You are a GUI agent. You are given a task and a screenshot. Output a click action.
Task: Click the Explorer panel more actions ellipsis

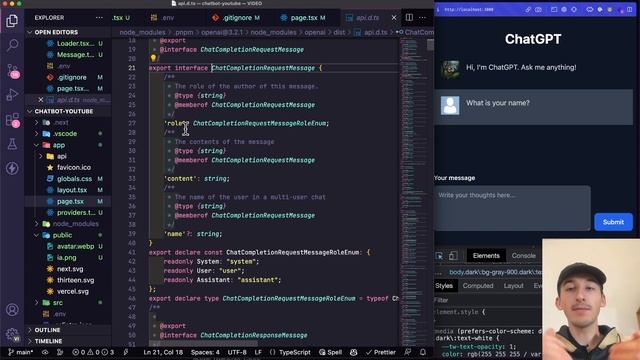point(99,18)
